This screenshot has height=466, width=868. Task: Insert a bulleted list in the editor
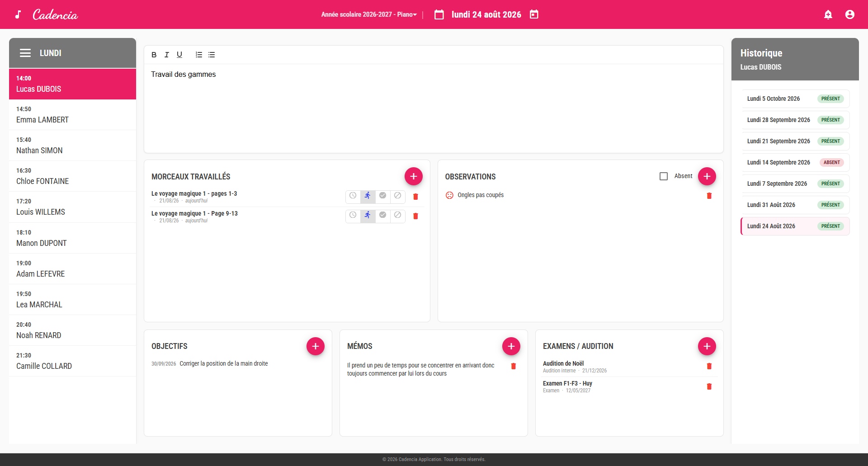pos(212,55)
